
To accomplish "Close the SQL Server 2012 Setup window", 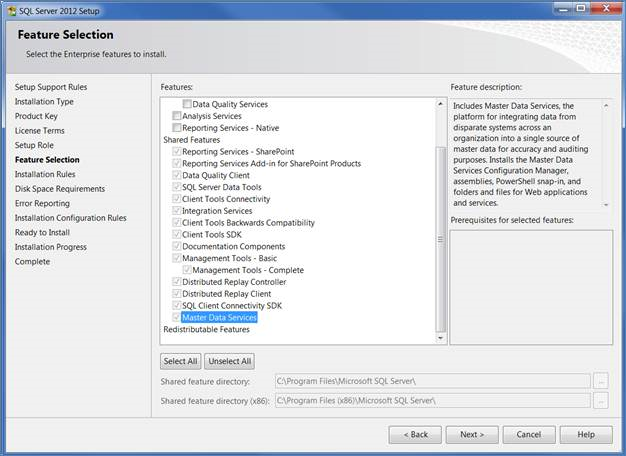I will (x=610, y=9).
